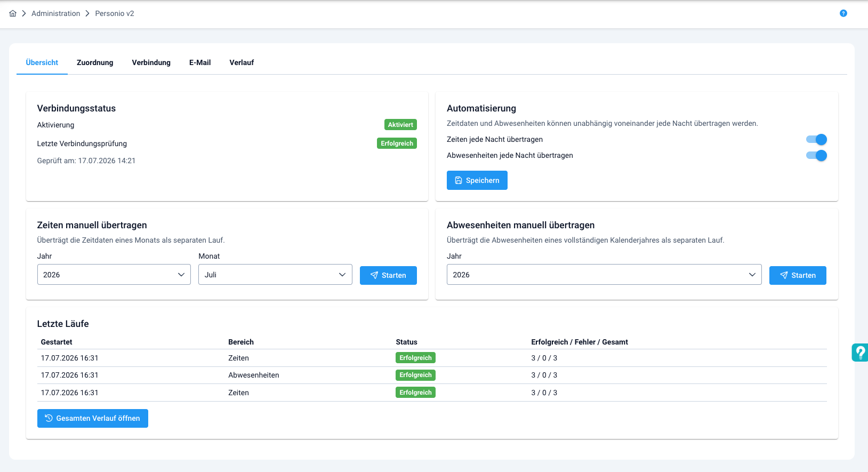
Task: Click the Letzte Läufe heading
Action: click(x=63, y=324)
